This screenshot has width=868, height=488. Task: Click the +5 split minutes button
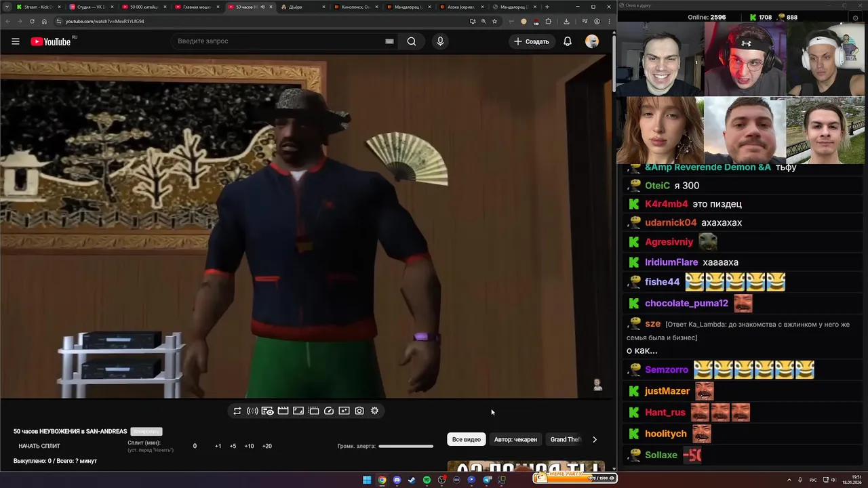tap(233, 446)
